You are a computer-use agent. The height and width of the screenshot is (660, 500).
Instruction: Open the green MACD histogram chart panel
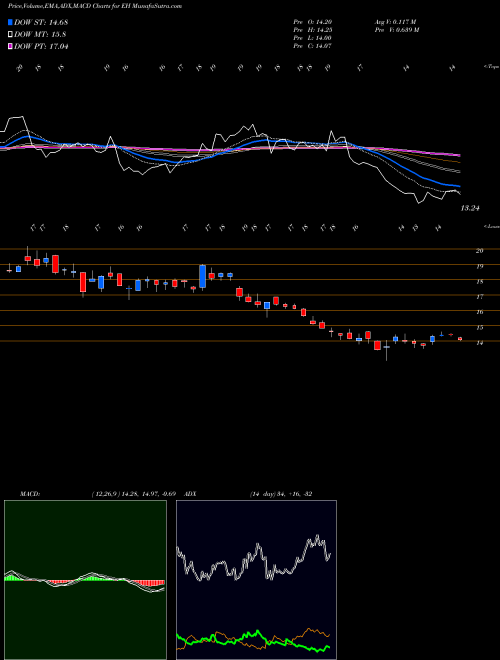click(85, 580)
